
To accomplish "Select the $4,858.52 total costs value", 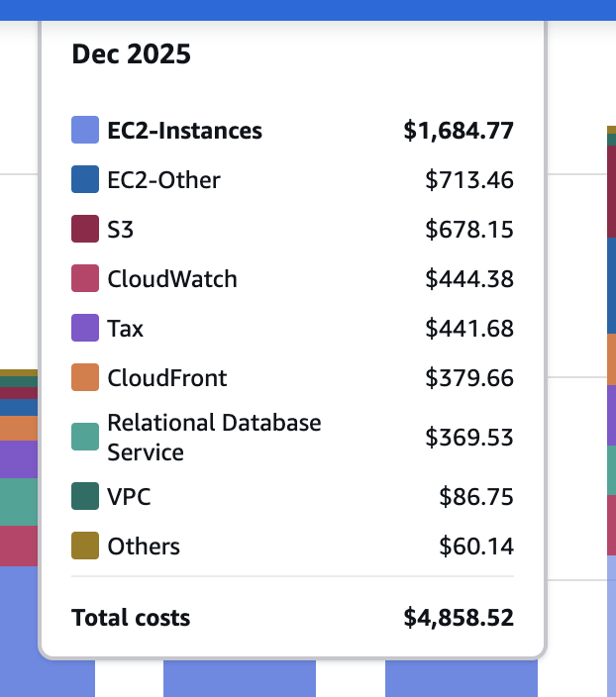I will click(x=459, y=618).
